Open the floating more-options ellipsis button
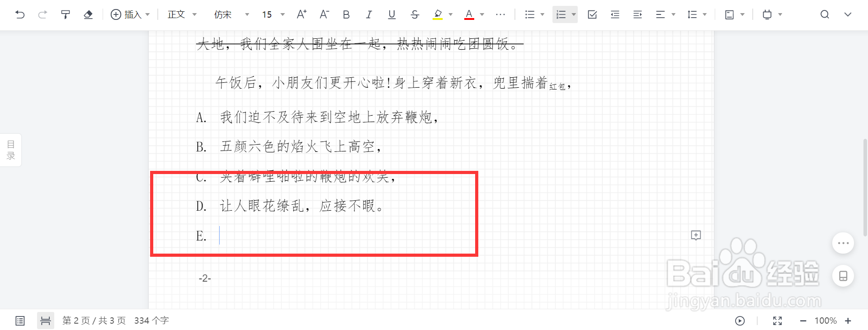This screenshot has height=330, width=868. click(843, 243)
